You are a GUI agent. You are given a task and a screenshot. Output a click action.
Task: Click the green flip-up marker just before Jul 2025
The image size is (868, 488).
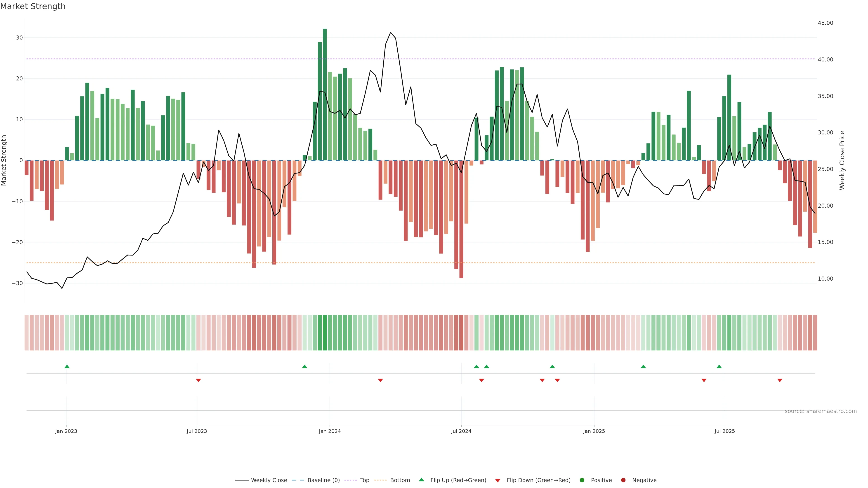click(x=719, y=366)
